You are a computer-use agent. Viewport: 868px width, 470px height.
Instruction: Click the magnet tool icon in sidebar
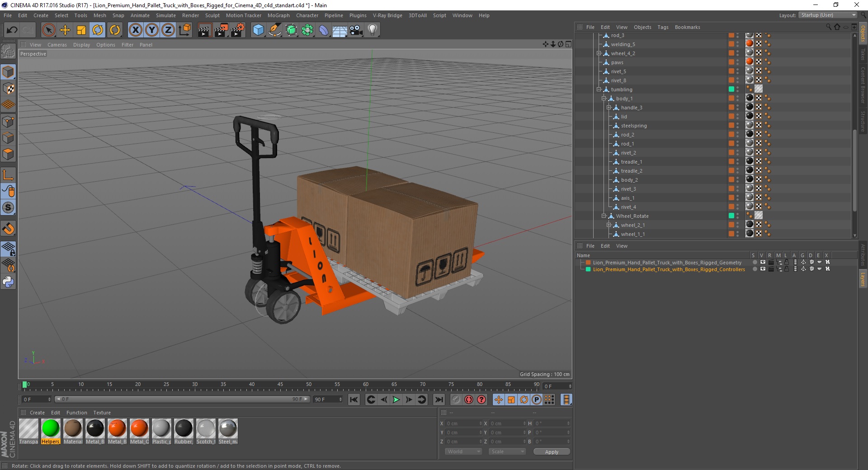(x=8, y=229)
